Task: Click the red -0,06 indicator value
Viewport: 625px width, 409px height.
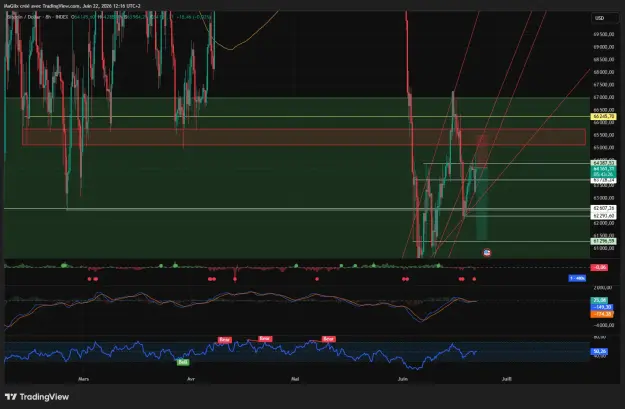Action: [599, 267]
